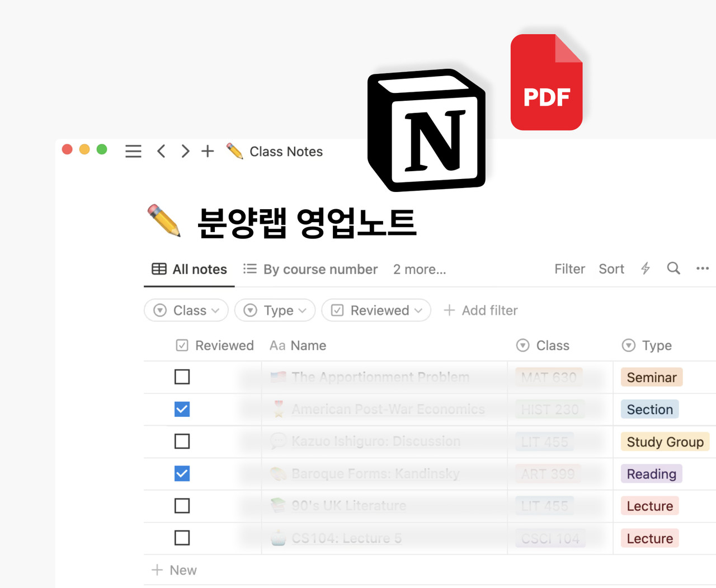Open search with the magnifying glass
Screen dimensions: 716x588
(x=673, y=269)
